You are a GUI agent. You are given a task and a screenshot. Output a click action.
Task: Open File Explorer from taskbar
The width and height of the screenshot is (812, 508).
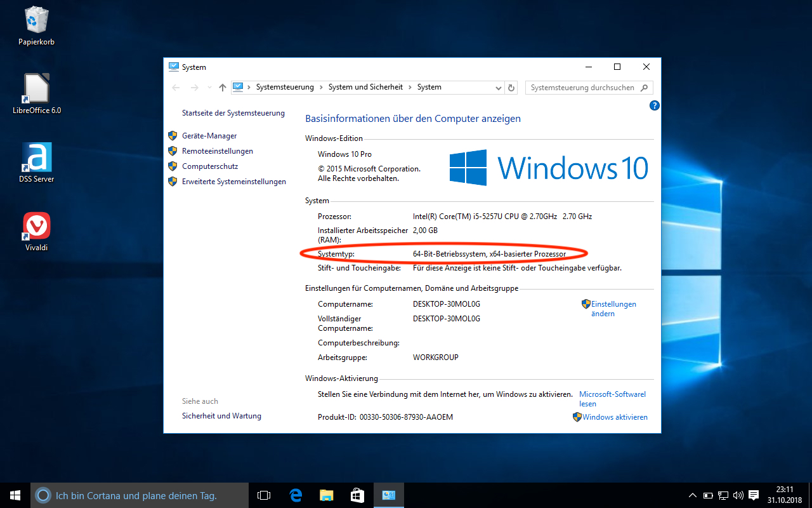pos(326,495)
